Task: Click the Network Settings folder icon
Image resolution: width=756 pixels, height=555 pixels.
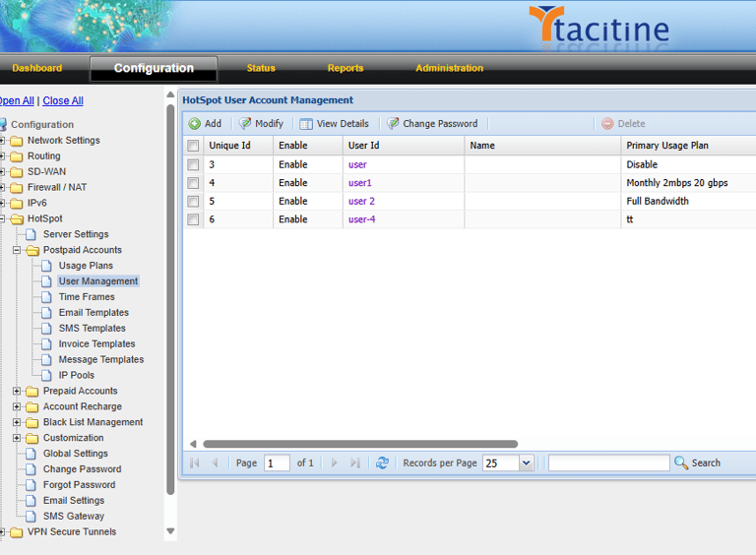Action: click(x=17, y=141)
